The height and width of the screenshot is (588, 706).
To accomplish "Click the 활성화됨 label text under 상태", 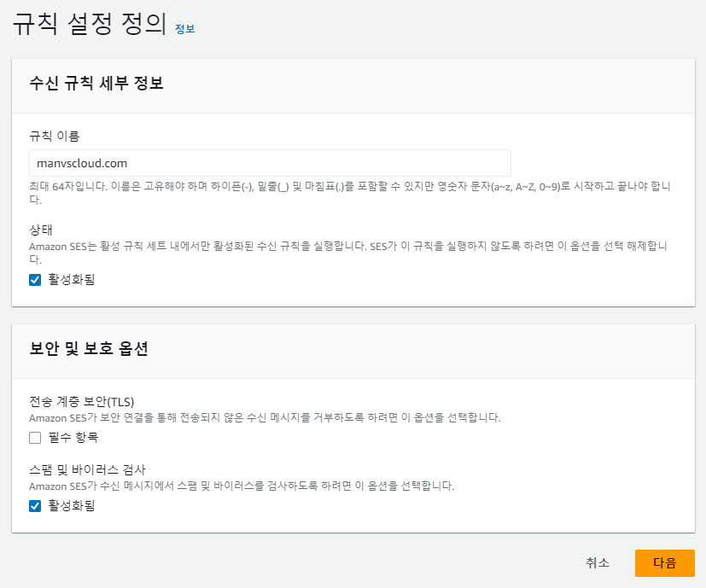I will tap(72, 280).
